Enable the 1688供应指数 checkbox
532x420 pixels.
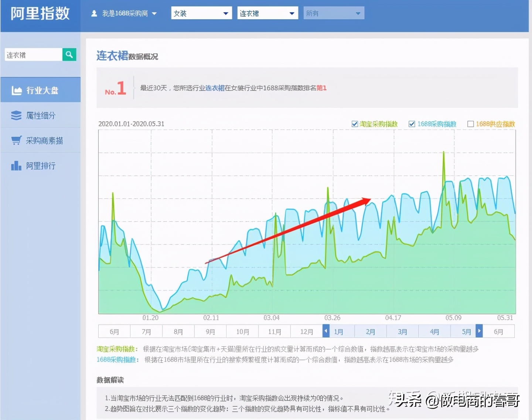[471, 124]
